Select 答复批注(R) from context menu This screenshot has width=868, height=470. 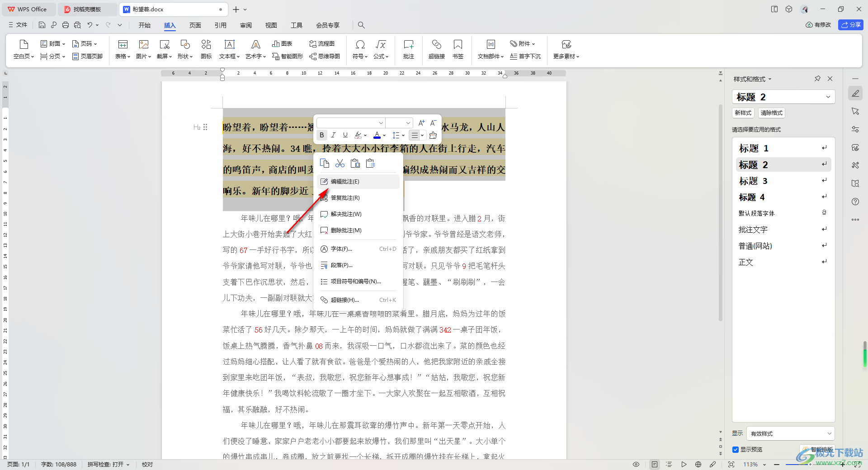click(358, 198)
